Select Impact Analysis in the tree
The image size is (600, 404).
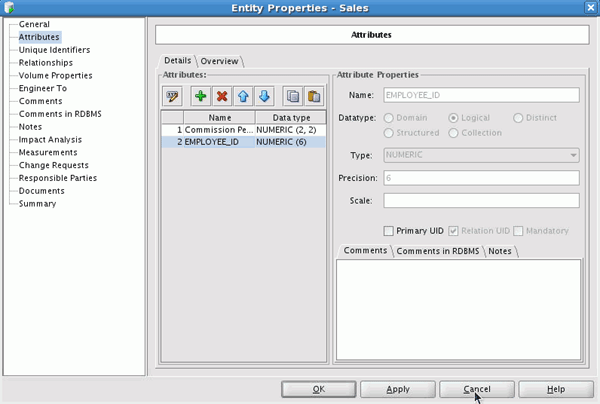(x=50, y=140)
